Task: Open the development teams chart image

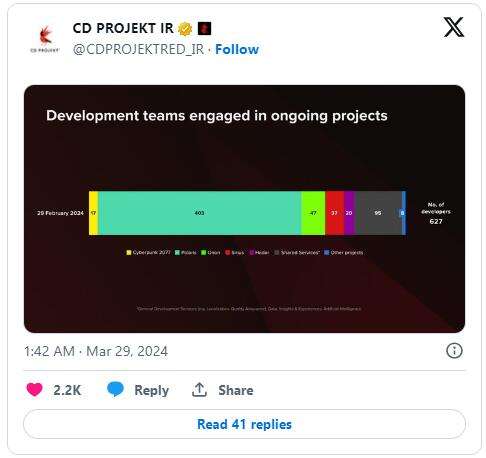Action: point(244,209)
